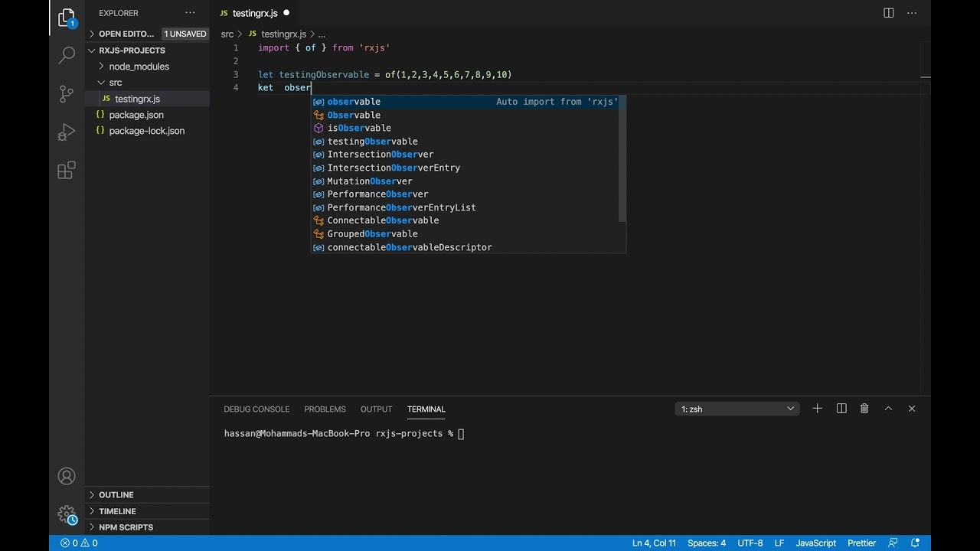Open the Run and Debug icon
Screen dimensions: 980x551
(x=67, y=132)
